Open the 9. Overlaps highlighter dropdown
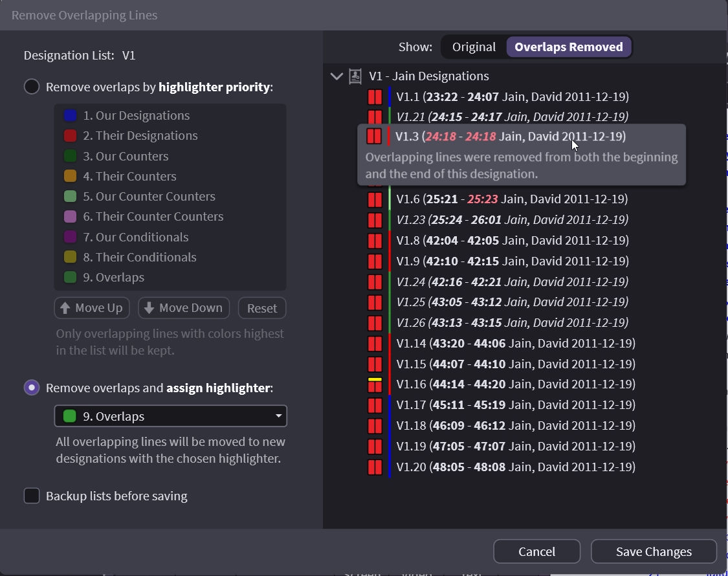The height and width of the screenshot is (576, 728). 170,416
